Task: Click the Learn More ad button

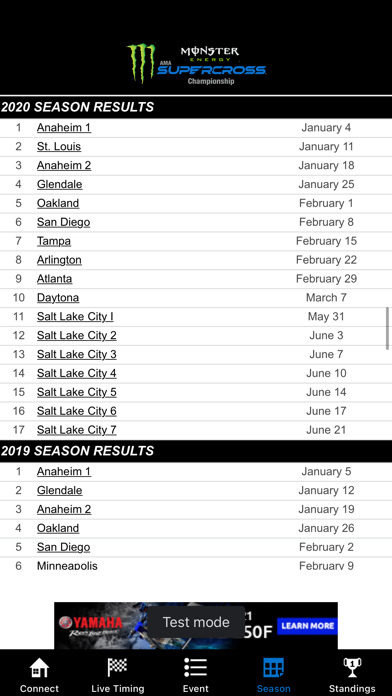Action: point(307,626)
